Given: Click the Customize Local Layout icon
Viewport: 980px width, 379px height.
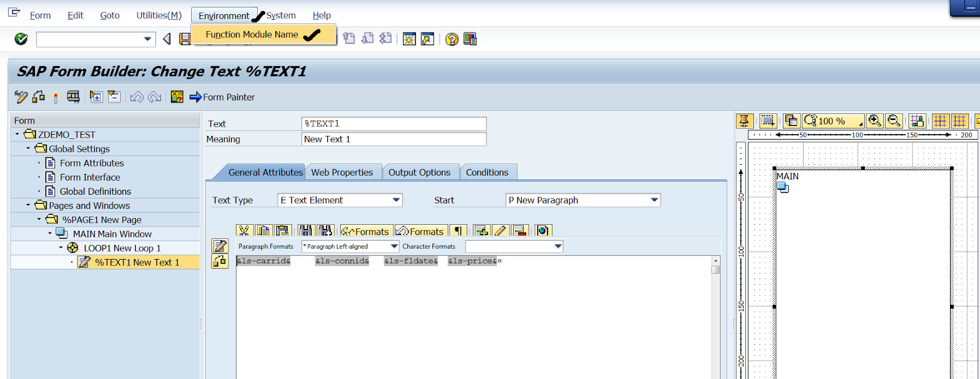Looking at the screenshot, I should point(470,39).
